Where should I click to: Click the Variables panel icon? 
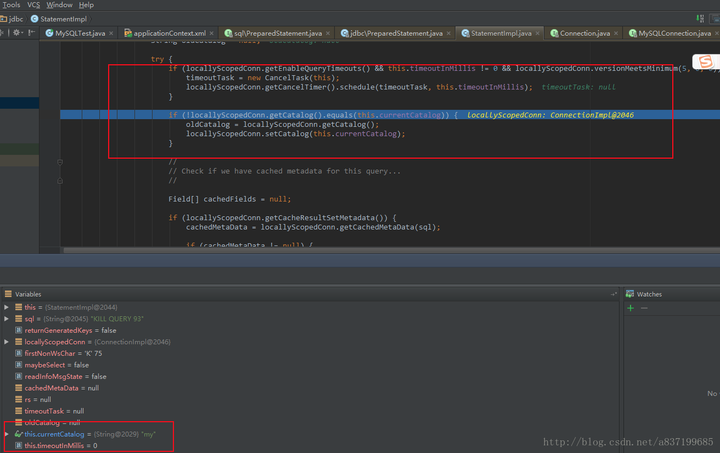click(8, 294)
